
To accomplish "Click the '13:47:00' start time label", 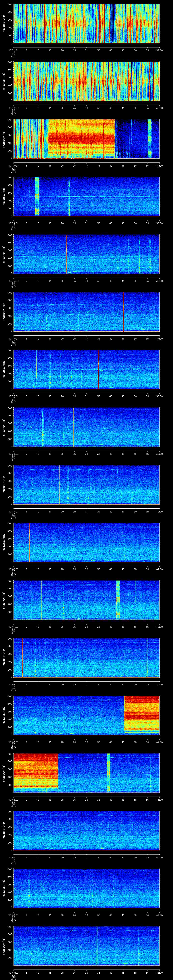I will 13,972.
